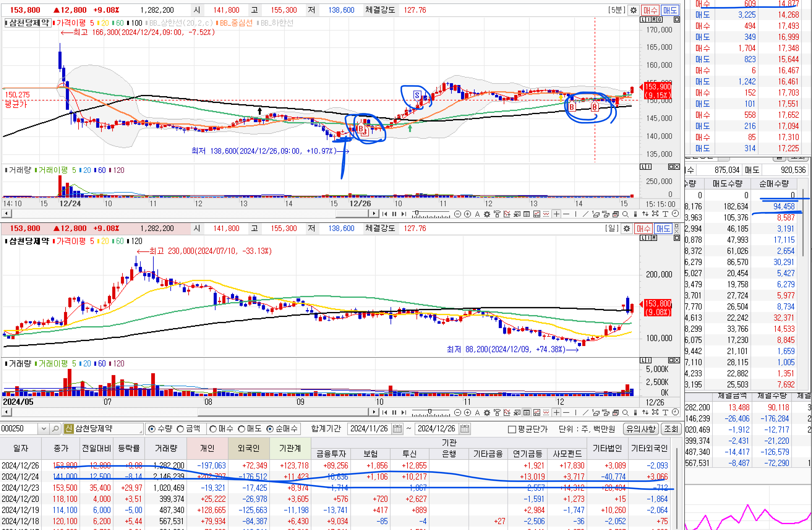Open calendar picker for end date 2024/12/26

tap(465, 429)
